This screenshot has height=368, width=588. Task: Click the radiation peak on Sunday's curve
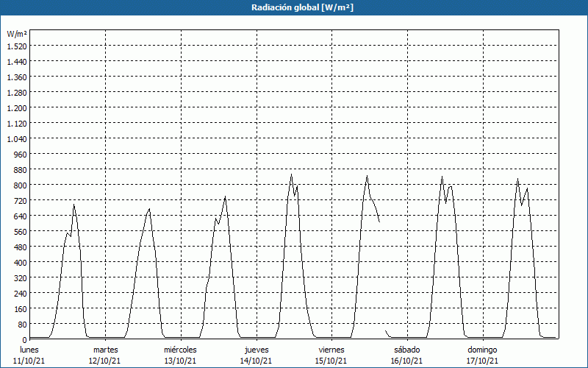point(517,179)
